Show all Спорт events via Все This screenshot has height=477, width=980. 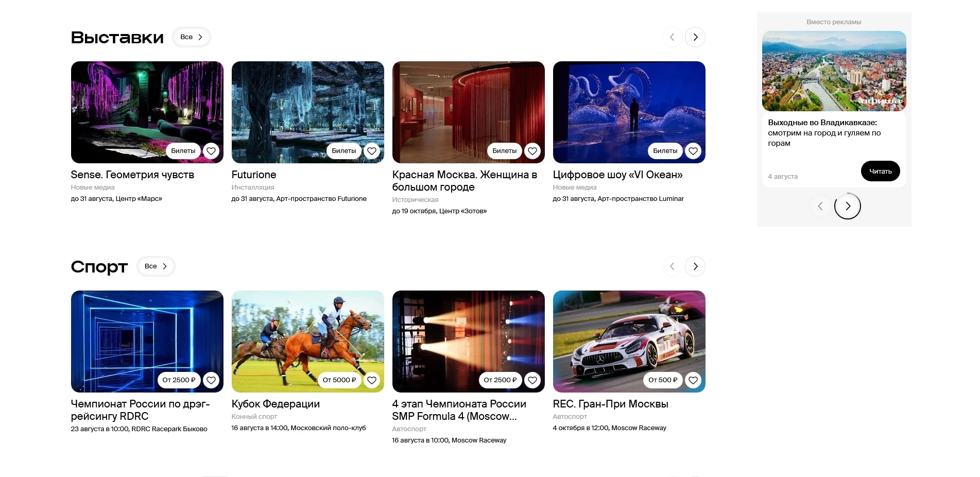[156, 266]
